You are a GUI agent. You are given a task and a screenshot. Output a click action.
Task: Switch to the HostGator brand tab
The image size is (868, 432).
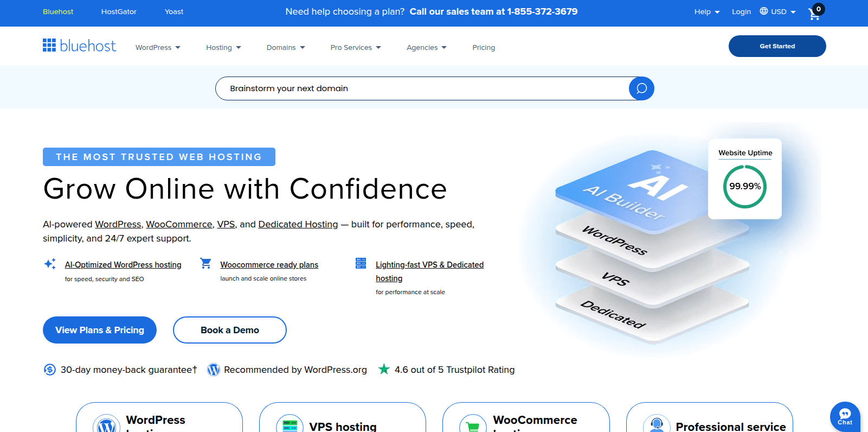pyautogui.click(x=119, y=11)
